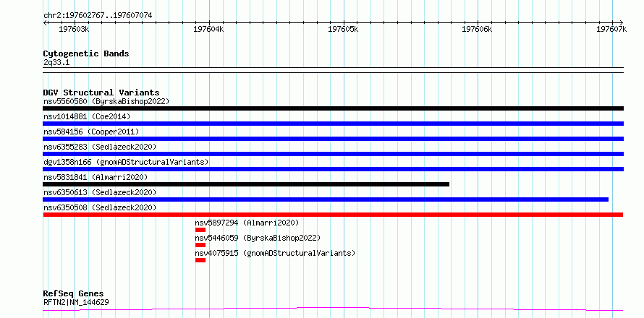
Task: Select the blue bar under nsv6355283
Action: pyautogui.click(x=333, y=154)
